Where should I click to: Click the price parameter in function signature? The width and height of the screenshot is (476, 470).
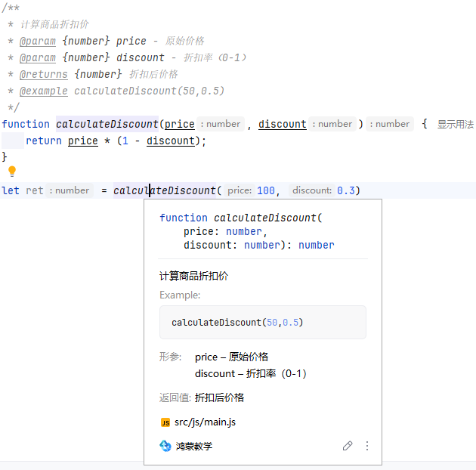(180, 124)
